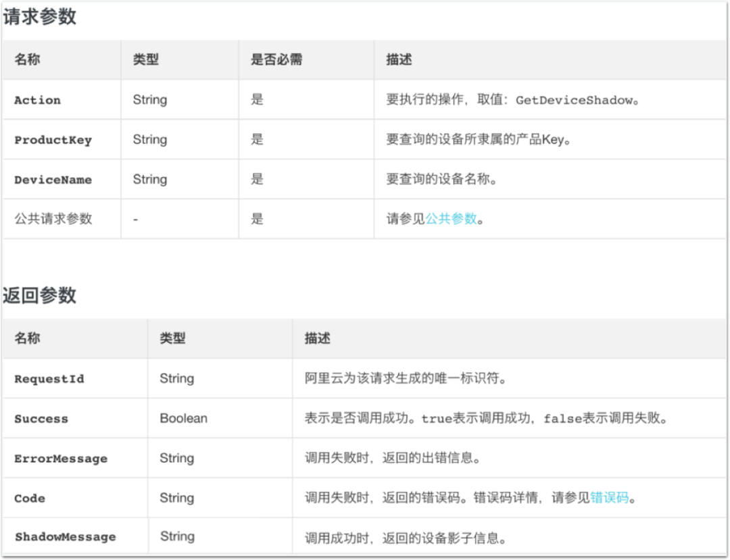Select the String type cell for RequestId
This screenshot has height=560, width=730.
177,378
